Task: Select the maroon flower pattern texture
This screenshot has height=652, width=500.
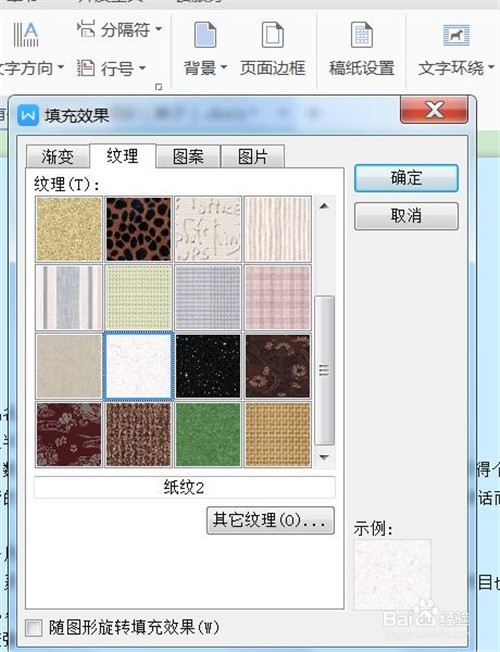Action: 69,435
